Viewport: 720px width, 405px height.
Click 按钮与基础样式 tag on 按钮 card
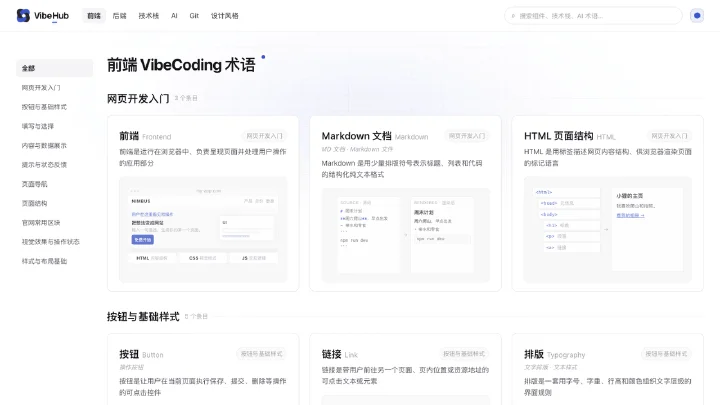pos(262,354)
